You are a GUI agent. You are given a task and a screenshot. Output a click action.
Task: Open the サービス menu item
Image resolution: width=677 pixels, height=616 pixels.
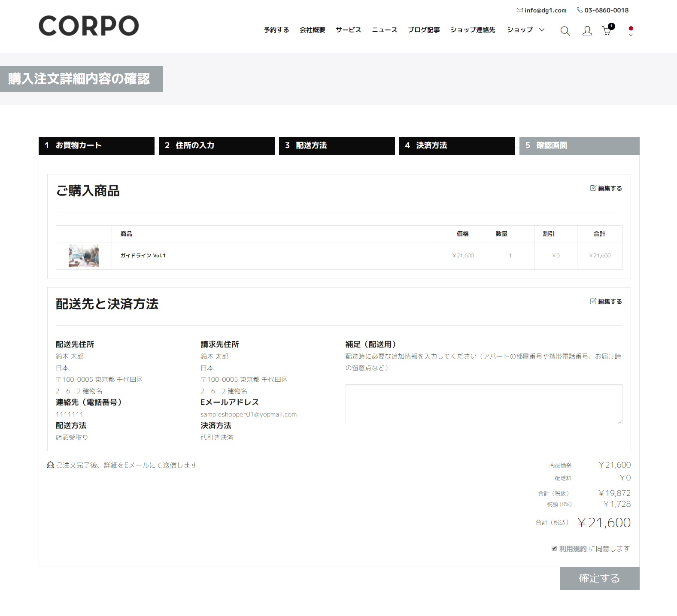coord(349,30)
